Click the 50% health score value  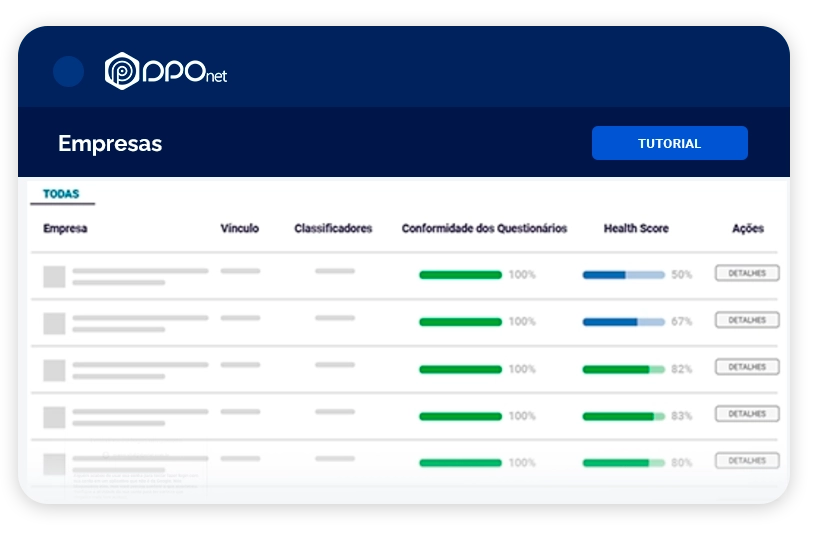click(682, 275)
